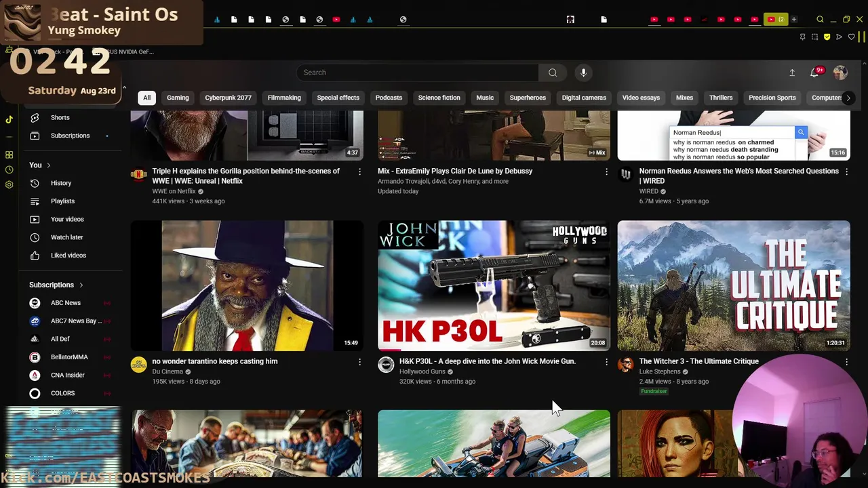This screenshot has width=868, height=488.
Task: Show more category chips with right arrow
Action: coord(848,98)
